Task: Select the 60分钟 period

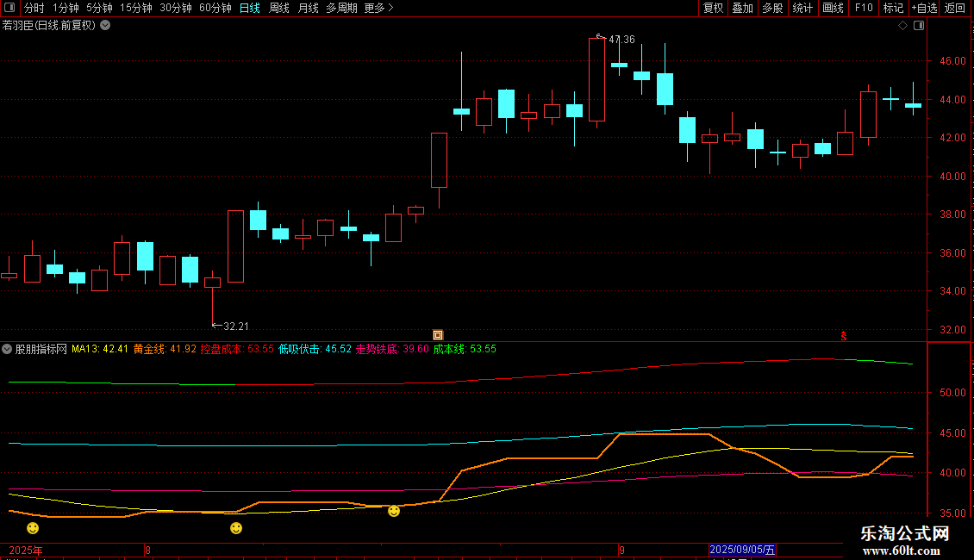Action: pos(215,8)
